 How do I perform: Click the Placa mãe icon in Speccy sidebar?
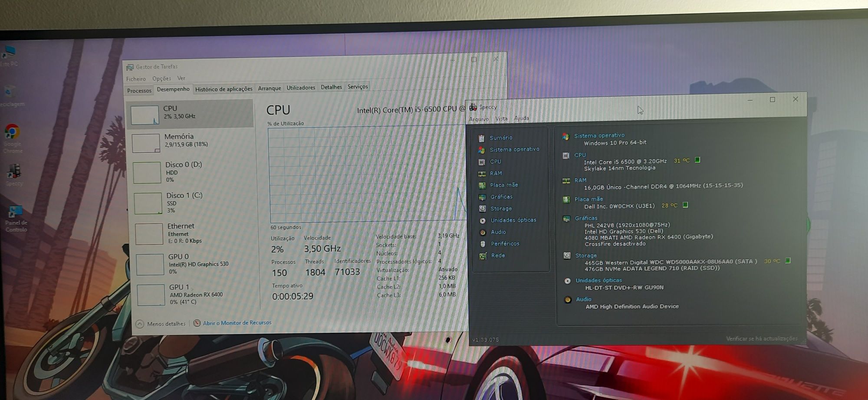(482, 185)
